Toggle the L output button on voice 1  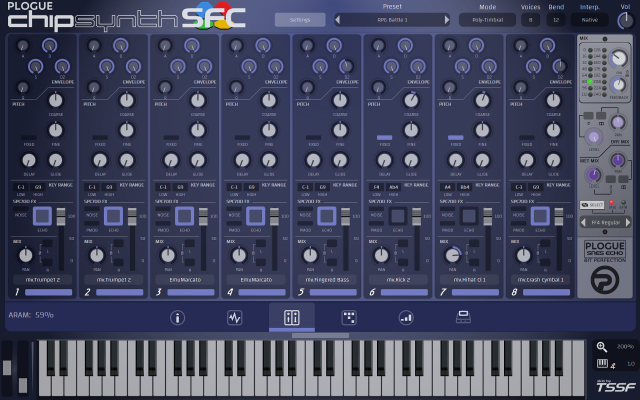47,244
